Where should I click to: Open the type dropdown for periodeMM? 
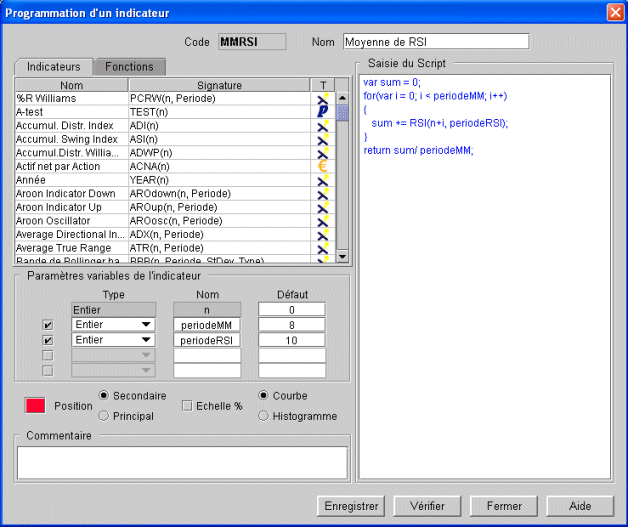pos(113,324)
